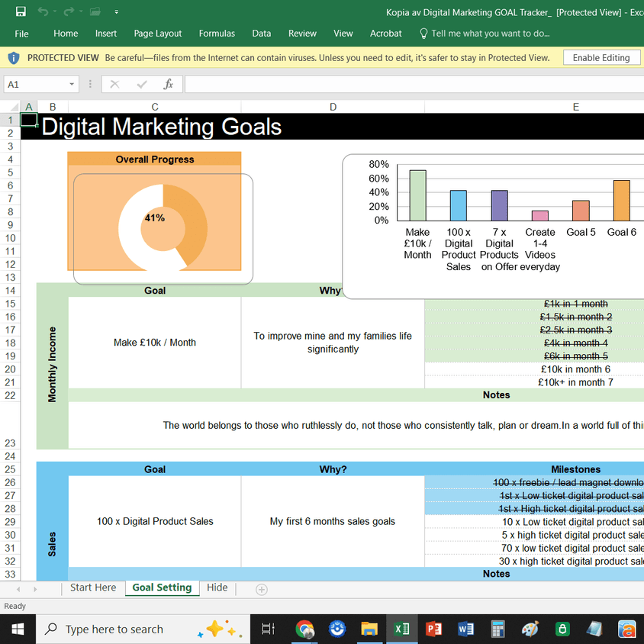Open the File menu
Image resolution: width=644 pixels, height=644 pixels.
pyautogui.click(x=21, y=34)
